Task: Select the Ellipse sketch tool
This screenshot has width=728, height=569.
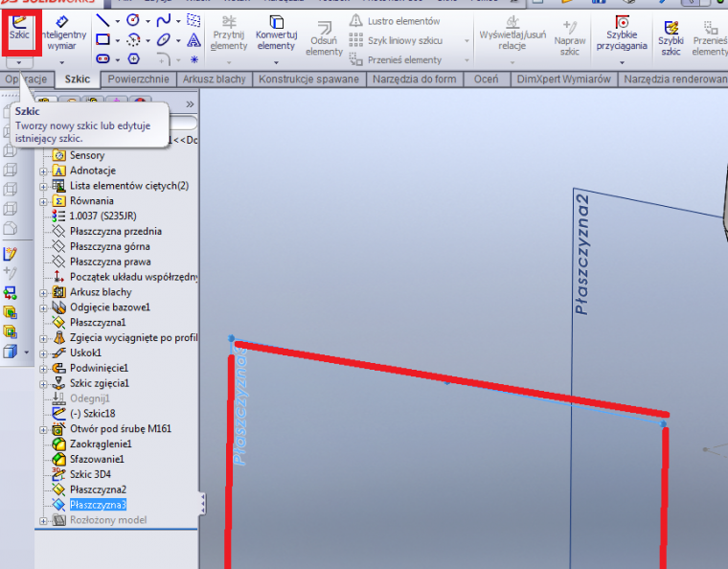Action: point(164,40)
